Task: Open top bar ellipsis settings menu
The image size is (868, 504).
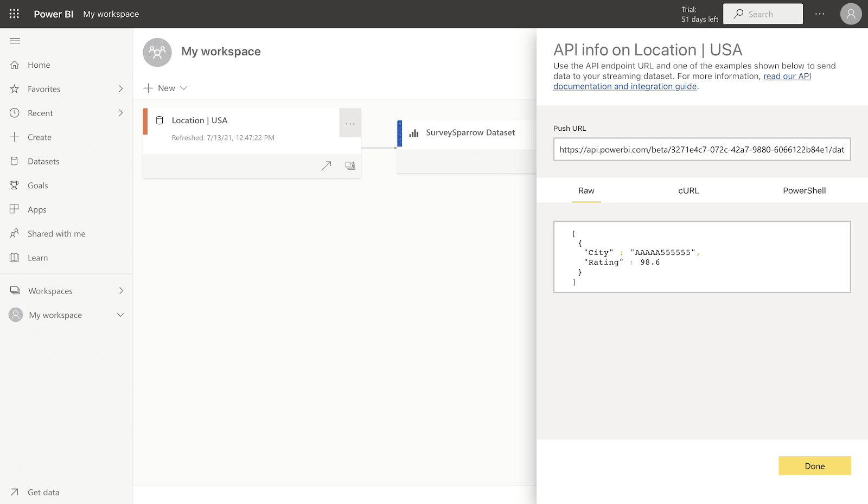Action: pyautogui.click(x=819, y=14)
